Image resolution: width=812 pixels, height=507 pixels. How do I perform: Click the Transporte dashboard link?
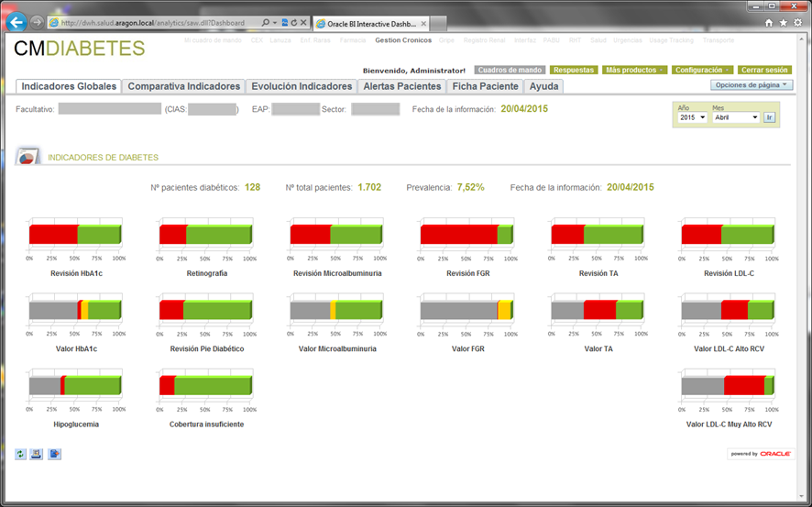(x=719, y=39)
